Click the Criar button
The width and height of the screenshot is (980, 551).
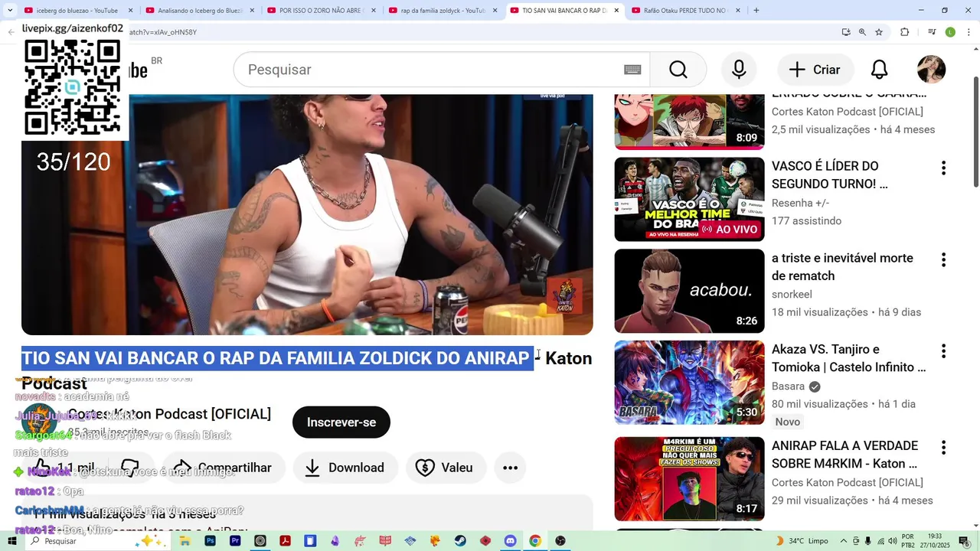pyautogui.click(x=815, y=70)
